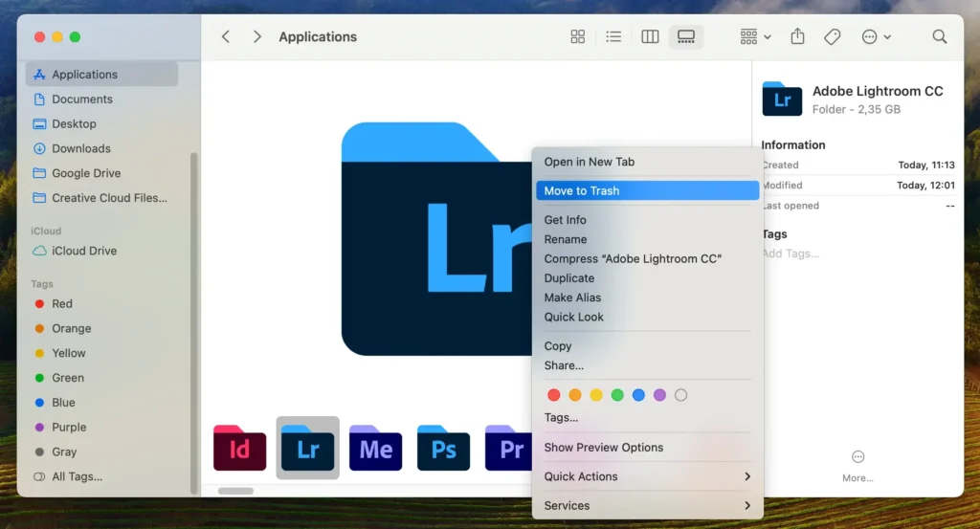Go forward with the right chevron
Viewport: 980px width, 529px height.
click(256, 37)
